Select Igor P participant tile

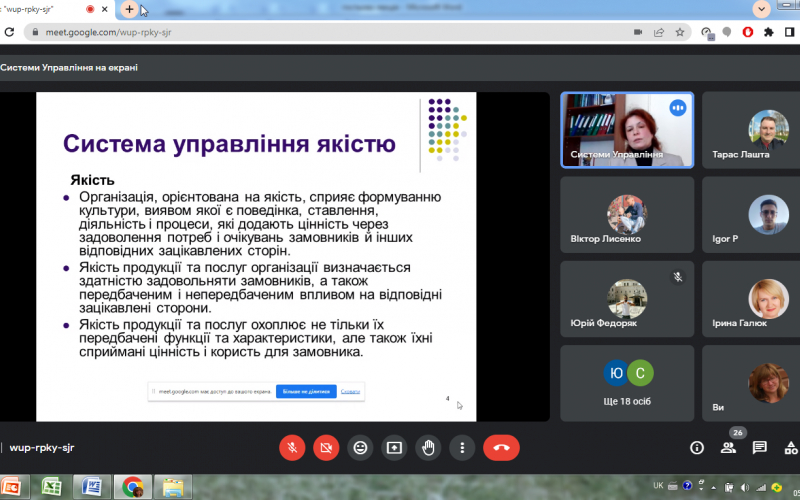(751, 215)
